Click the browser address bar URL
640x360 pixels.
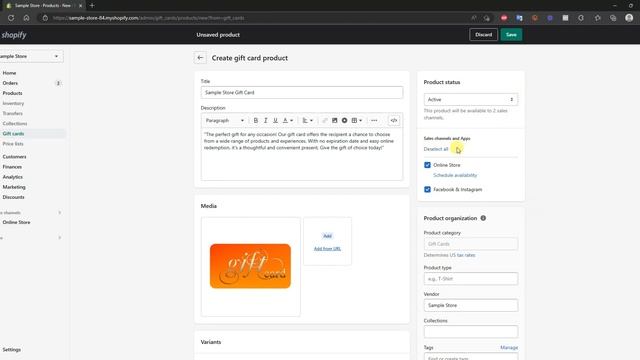click(x=149, y=18)
